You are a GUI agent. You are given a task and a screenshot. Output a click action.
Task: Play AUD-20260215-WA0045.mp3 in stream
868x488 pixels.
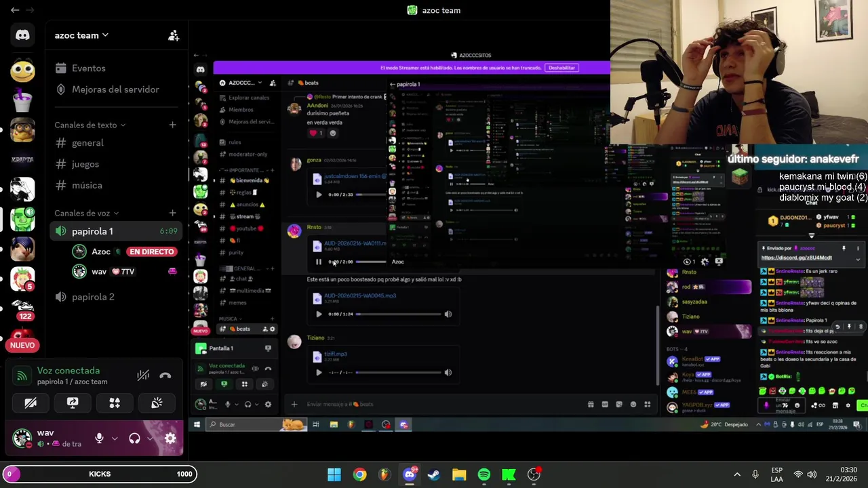coord(319,314)
